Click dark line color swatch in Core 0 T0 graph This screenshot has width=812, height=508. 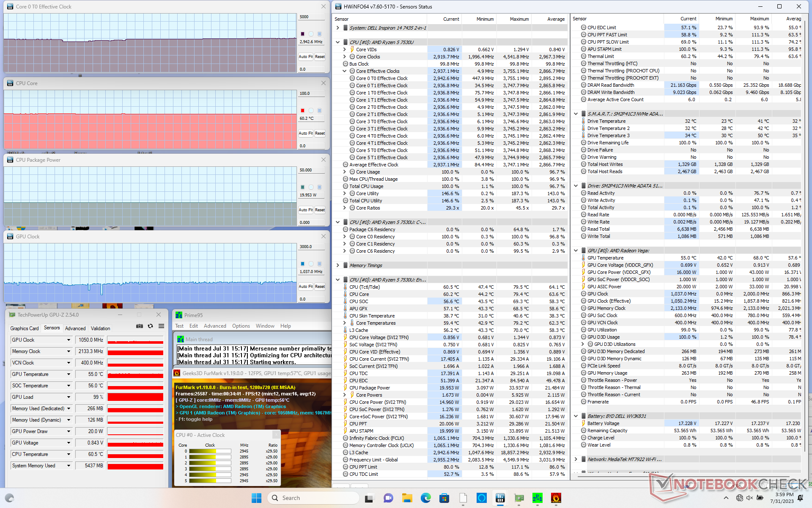coord(302,34)
